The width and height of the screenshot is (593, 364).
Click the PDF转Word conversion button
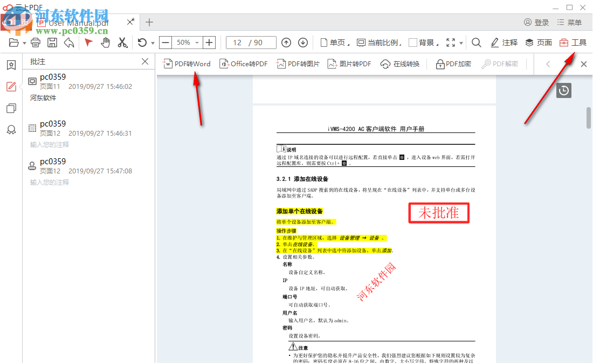click(187, 64)
